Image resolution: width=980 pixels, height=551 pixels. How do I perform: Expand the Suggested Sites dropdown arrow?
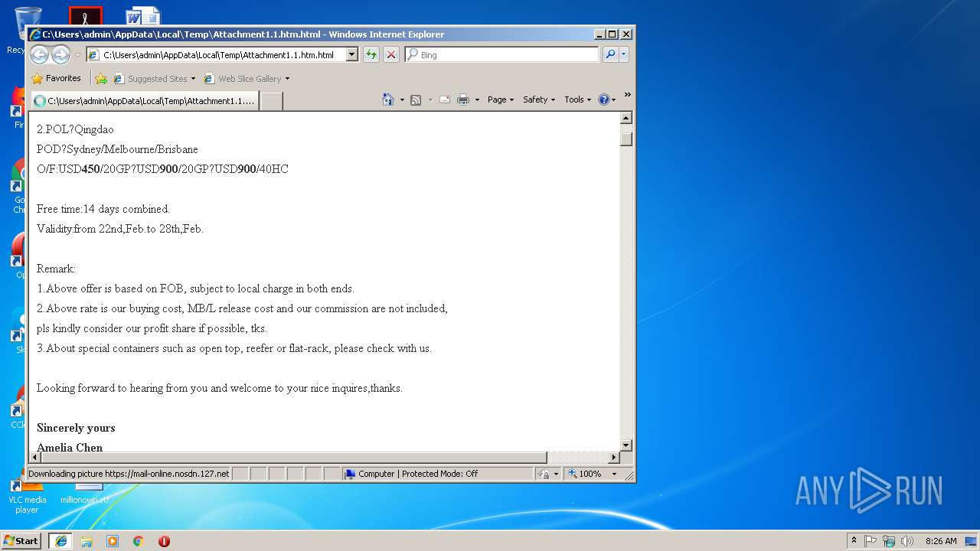pyautogui.click(x=193, y=78)
